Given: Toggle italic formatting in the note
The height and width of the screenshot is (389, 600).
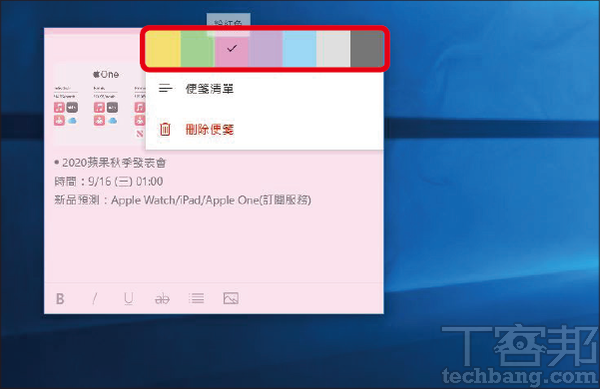Looking at the screenshot, I should (95, 299).
